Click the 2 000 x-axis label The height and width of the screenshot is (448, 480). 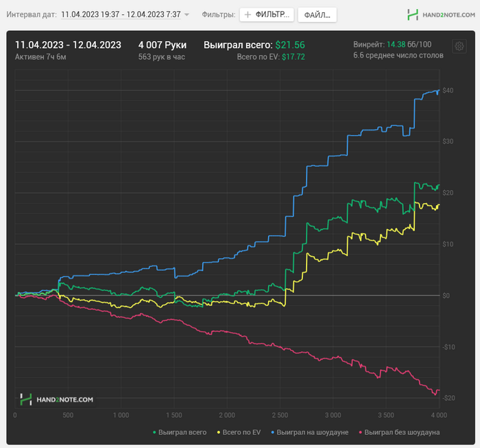(x=227, y=415)
